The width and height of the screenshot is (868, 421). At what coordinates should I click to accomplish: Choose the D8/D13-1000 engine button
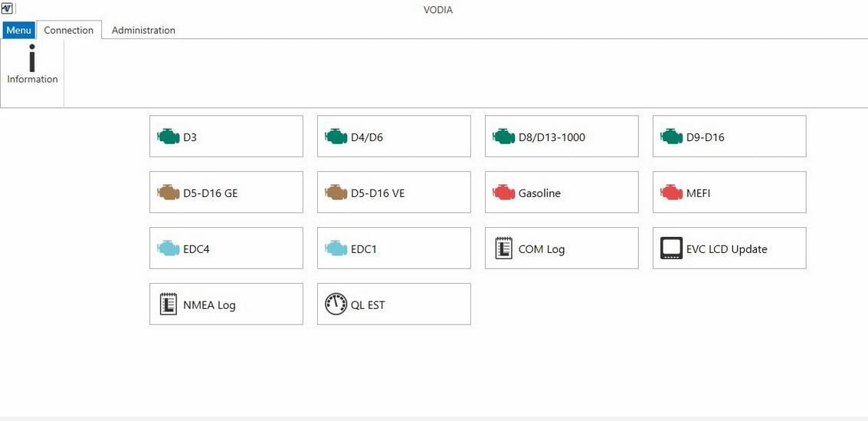pos(562,136)
